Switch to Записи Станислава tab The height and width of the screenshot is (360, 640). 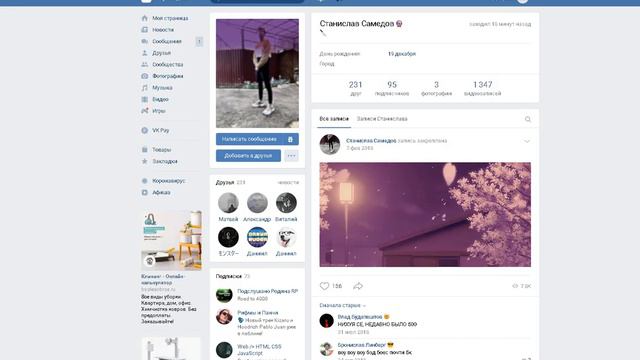(382, 119)
